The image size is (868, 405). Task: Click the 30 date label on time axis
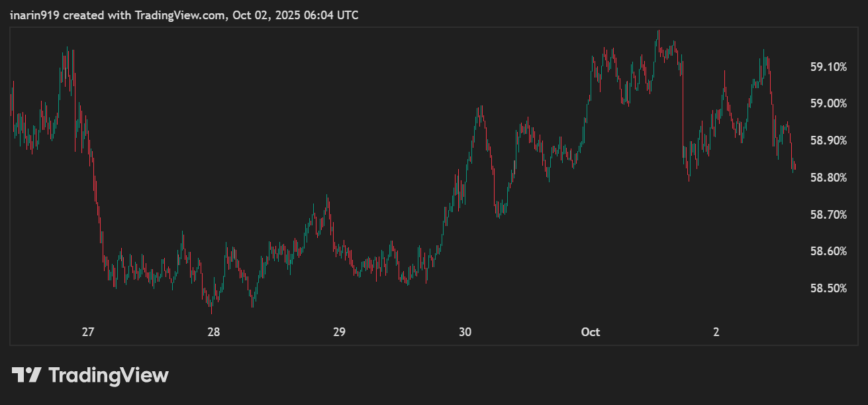pyautogui.click(x=465, y=332)
